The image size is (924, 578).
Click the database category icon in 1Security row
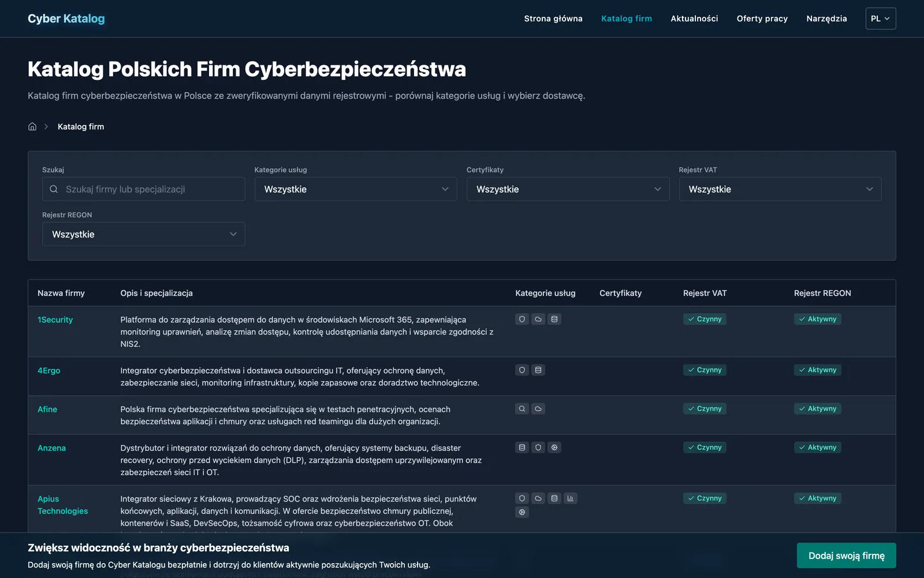pos(554,319)
